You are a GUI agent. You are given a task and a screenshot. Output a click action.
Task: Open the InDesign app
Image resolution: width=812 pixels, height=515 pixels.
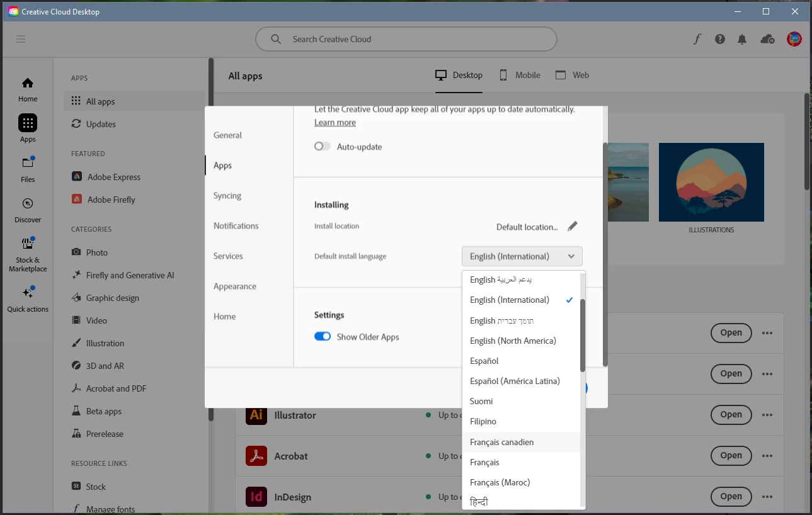731,497
